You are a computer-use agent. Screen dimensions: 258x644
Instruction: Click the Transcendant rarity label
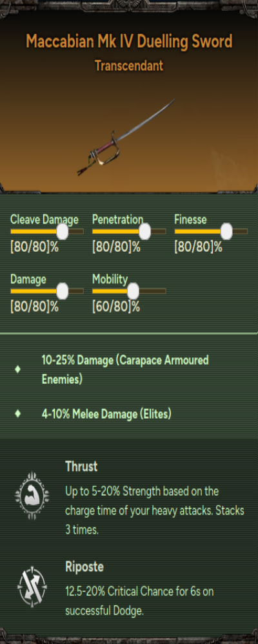(x=129, y=65)
